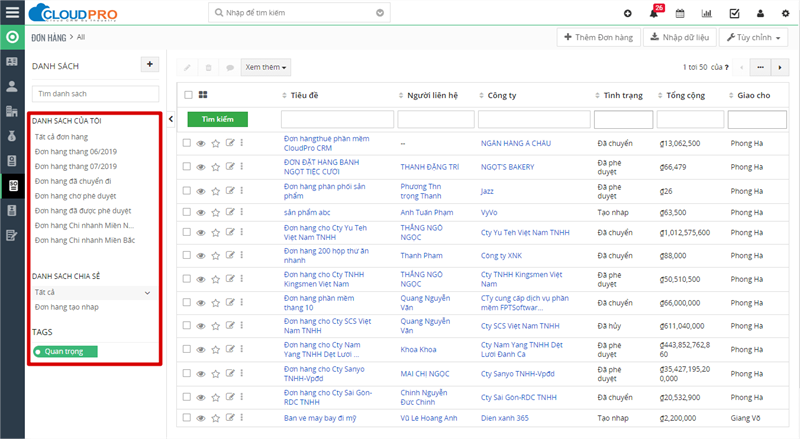Open the contacts person sidebar icon

coord(12,86)
